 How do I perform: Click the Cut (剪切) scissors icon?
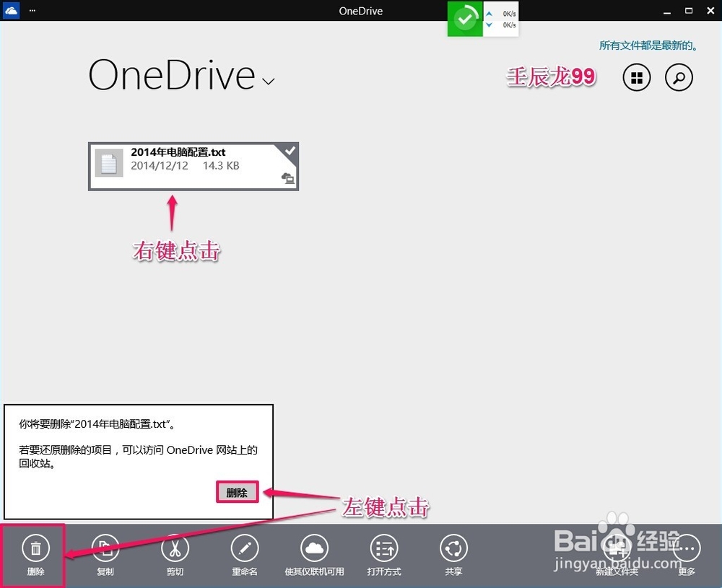click(175, 548)
